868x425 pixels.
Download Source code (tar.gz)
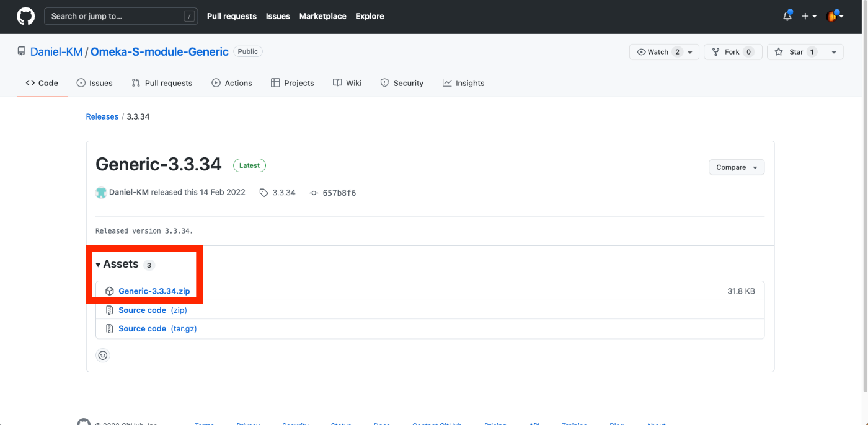(x=157, y=328)
